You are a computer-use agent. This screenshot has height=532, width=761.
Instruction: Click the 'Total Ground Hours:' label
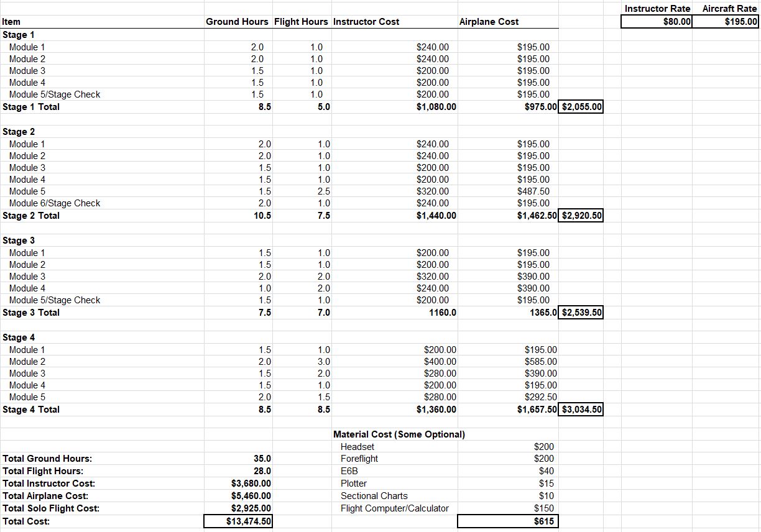tap(47, 459)
